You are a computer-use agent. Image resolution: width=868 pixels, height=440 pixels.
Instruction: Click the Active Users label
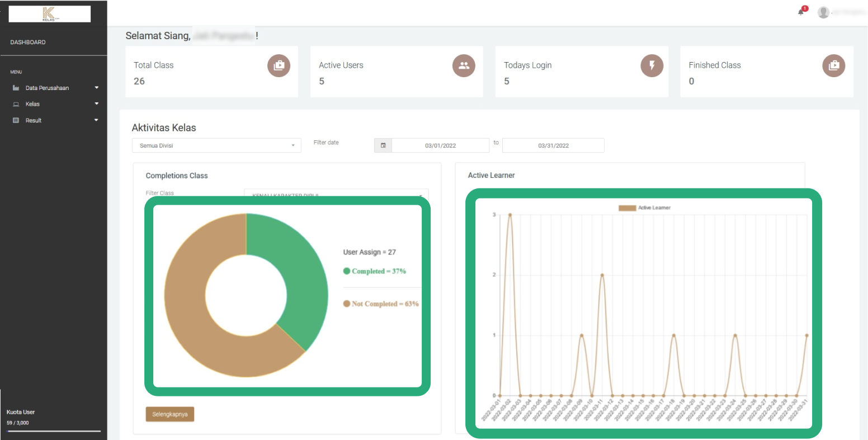341,65
